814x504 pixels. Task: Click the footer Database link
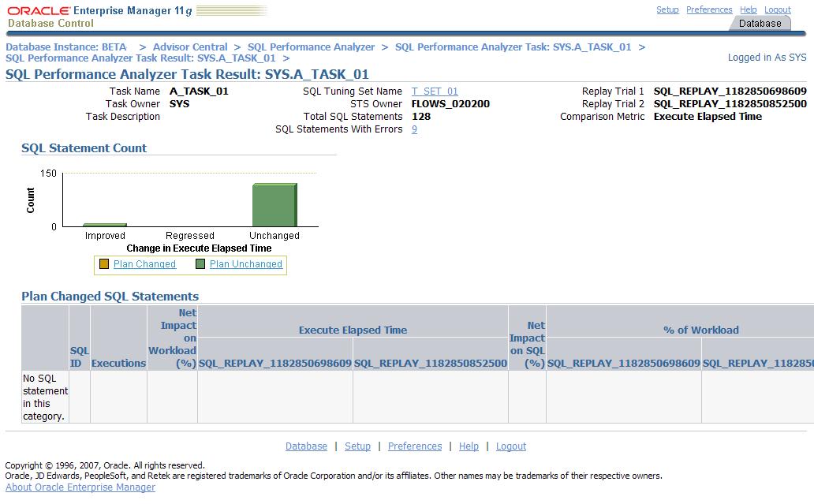tap(306, 446)
